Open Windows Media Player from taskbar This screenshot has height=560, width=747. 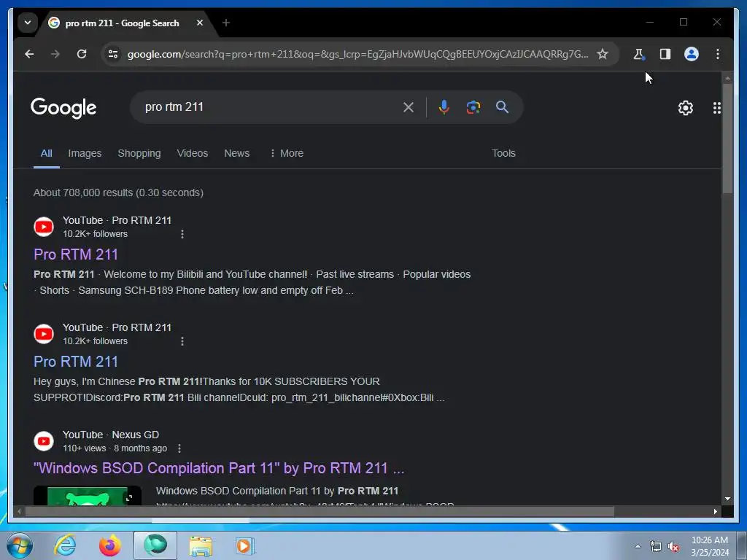(245, 545)
